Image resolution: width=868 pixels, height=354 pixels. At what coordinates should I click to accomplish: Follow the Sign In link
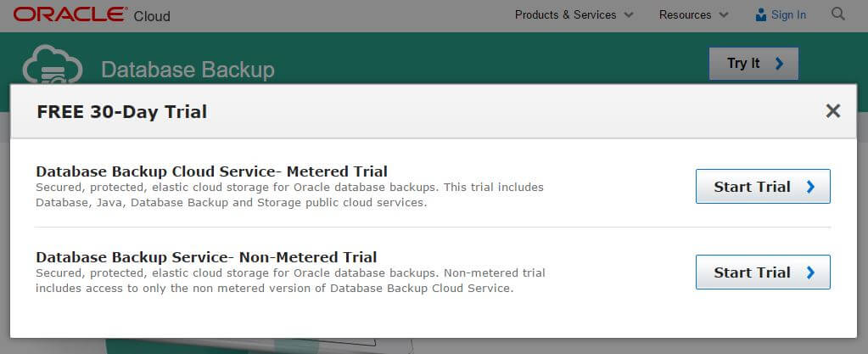tap(789, 14)
